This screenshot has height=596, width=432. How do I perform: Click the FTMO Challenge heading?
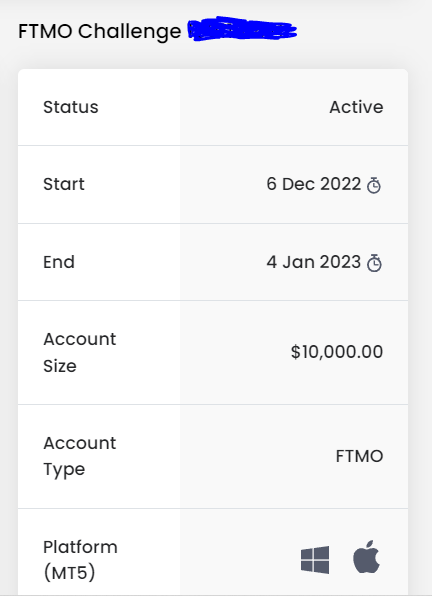100,32
